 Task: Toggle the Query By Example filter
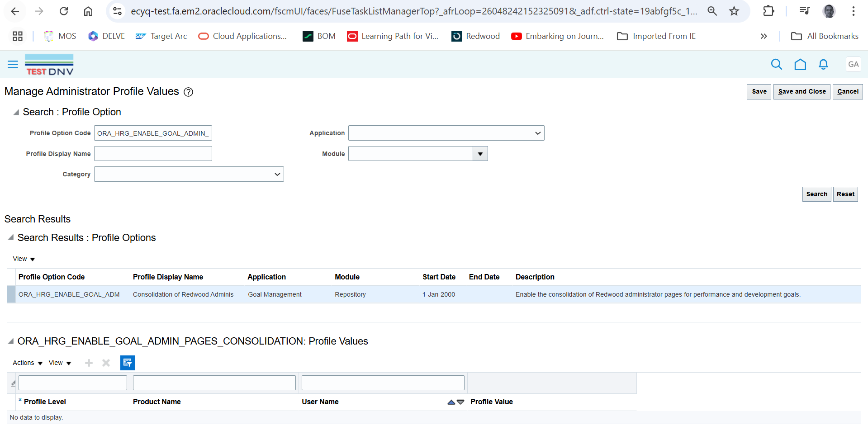pyautogui.click(x=128, y=363)
